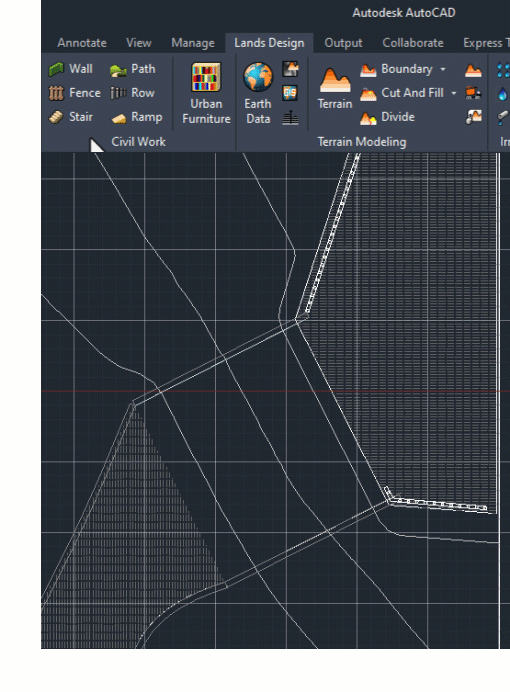The height and width of the screenshot is (692, 510).
Task: Click the Divide terrain tool
Action: point(387,117)
